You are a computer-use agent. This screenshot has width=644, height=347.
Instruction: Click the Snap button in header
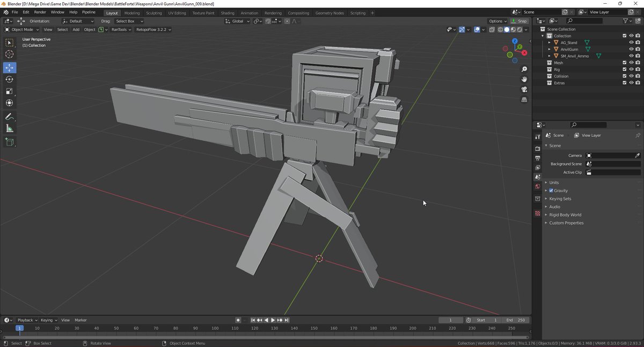(x=519, y=21)
